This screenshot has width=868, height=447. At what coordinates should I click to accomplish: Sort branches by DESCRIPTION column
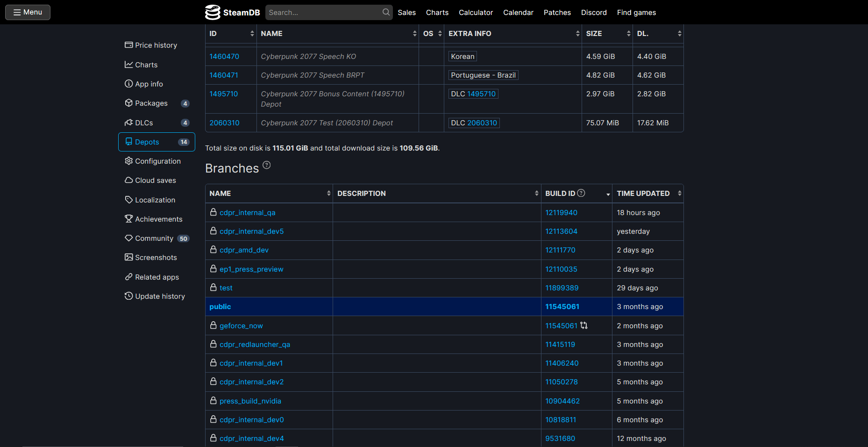click(437, 194)
